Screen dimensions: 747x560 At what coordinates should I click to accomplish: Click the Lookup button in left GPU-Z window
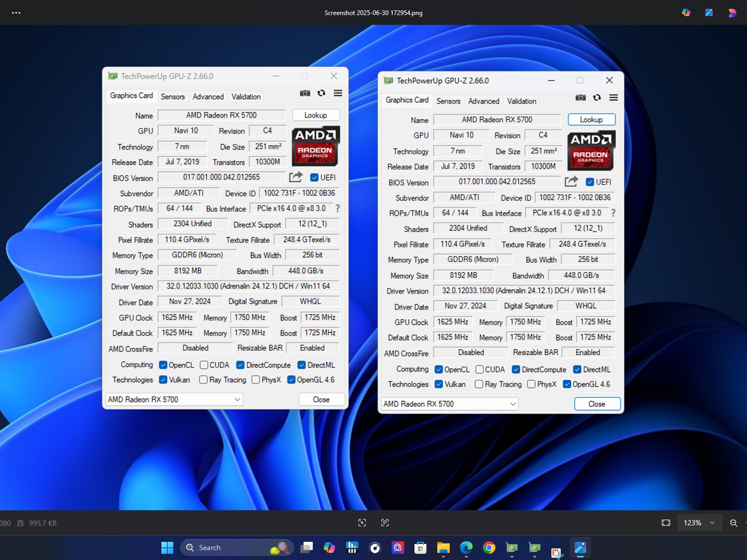[316, 115]
